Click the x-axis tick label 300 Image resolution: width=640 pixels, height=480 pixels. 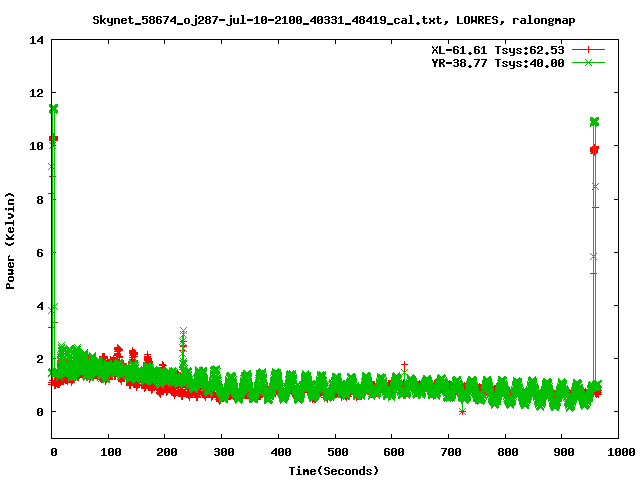coord(224,452)
